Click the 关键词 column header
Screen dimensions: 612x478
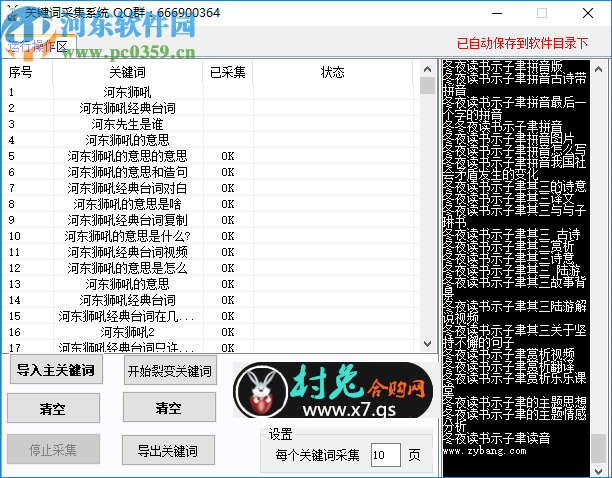click(x=128, y=72)
